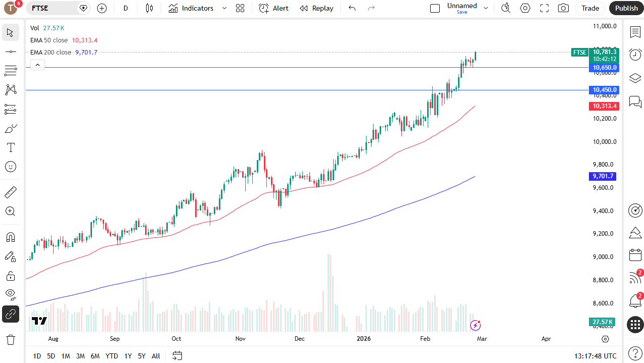Select the trend line drawing tool
This screenshot has width=644, height=363.
[x=10, y=51]
